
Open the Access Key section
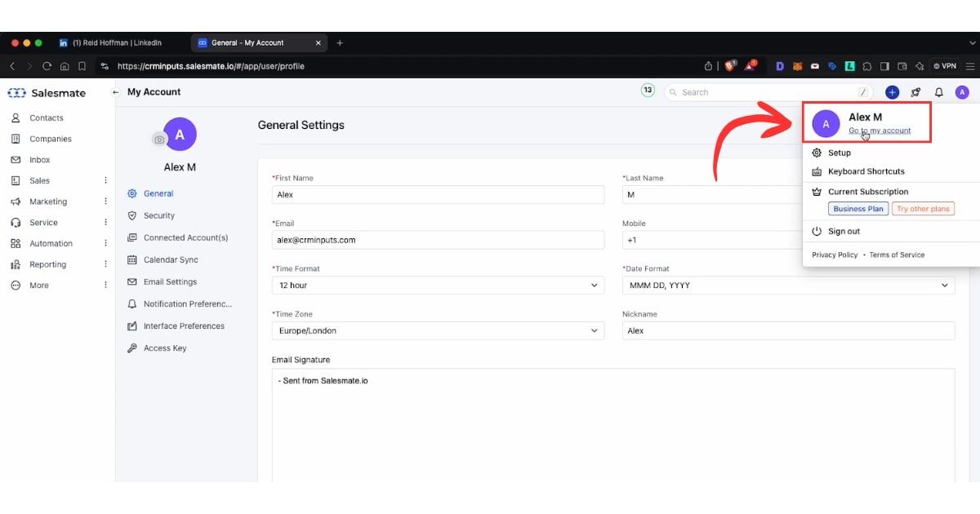[165, 348]
